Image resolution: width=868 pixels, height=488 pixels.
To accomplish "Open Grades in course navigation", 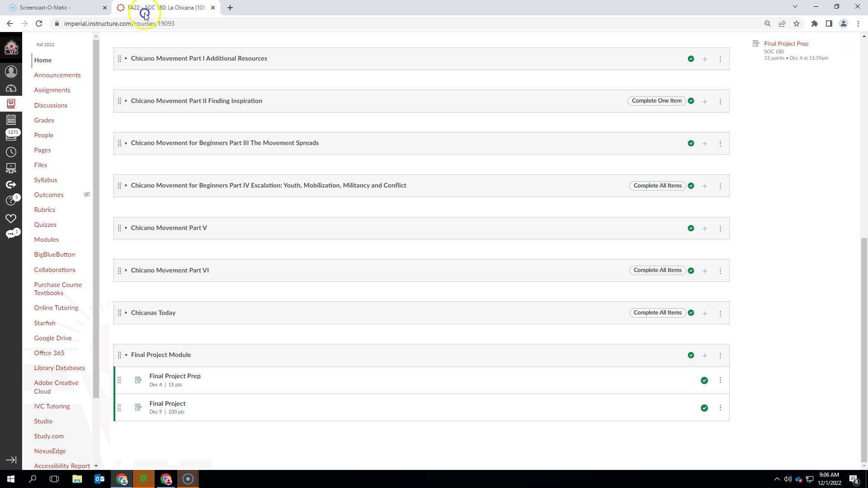I will pyautogui.click(x=44, y=120).
